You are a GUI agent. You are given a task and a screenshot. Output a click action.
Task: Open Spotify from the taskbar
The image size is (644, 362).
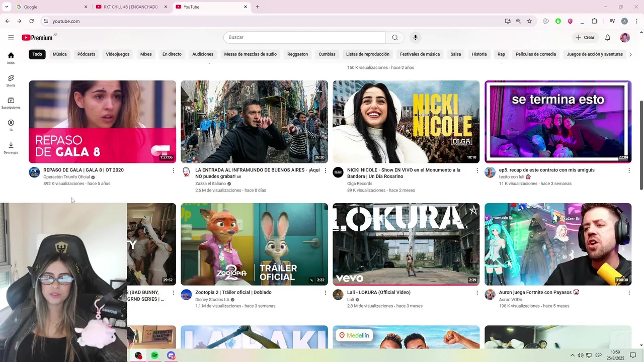(154, 355)
